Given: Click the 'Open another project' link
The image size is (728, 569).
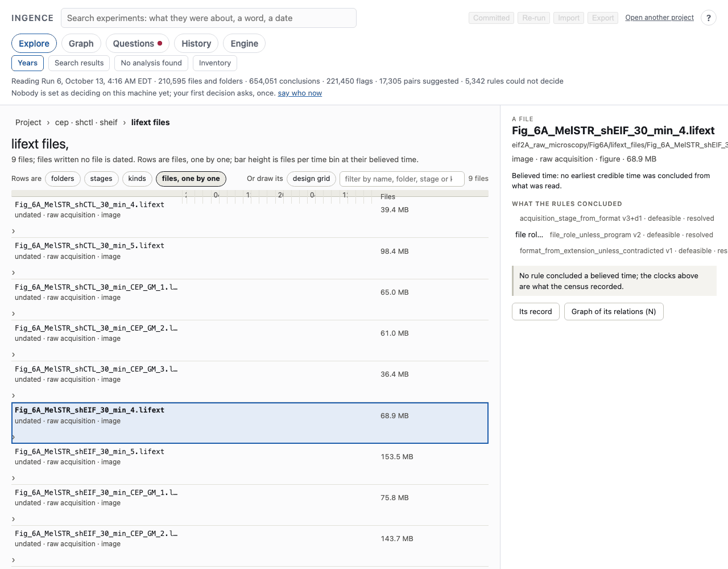Looking at the screenshot, I should 660,18.
